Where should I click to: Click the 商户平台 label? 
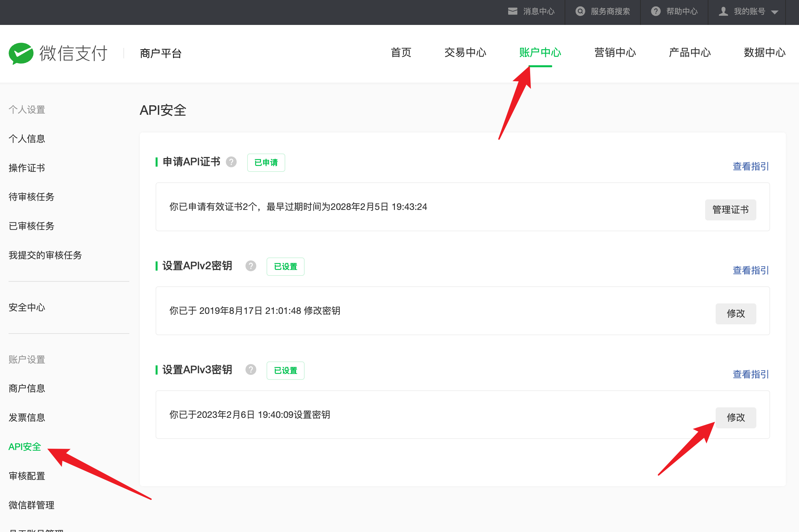coord(161,53)
